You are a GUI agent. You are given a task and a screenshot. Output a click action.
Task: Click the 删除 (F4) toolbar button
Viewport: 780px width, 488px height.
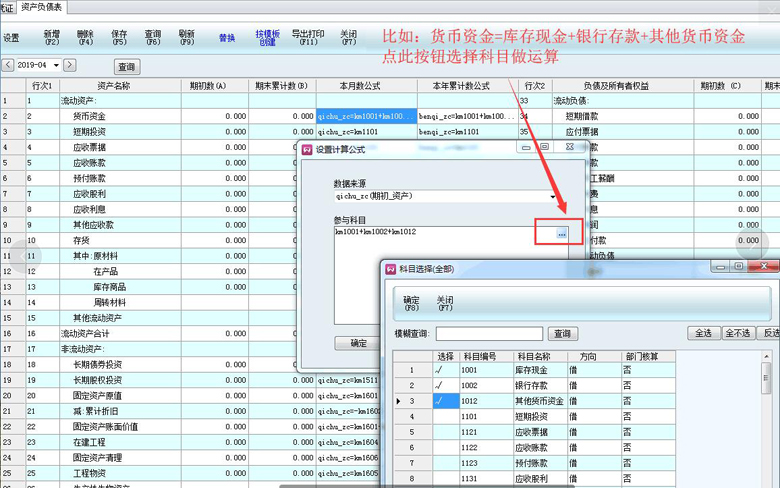(85, 38)
